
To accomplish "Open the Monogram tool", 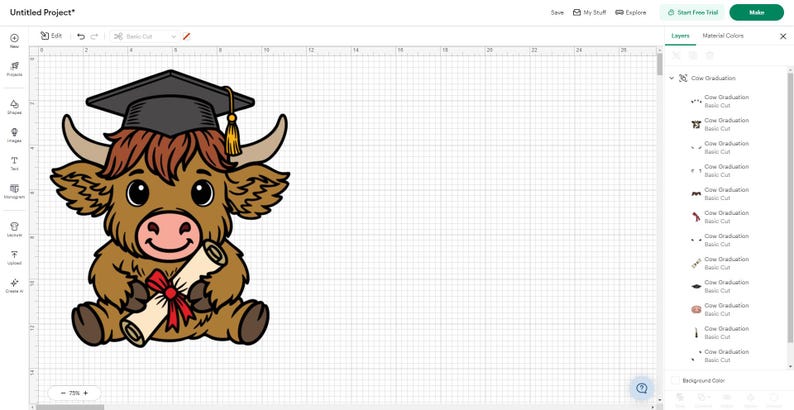I will coord(14,191).
